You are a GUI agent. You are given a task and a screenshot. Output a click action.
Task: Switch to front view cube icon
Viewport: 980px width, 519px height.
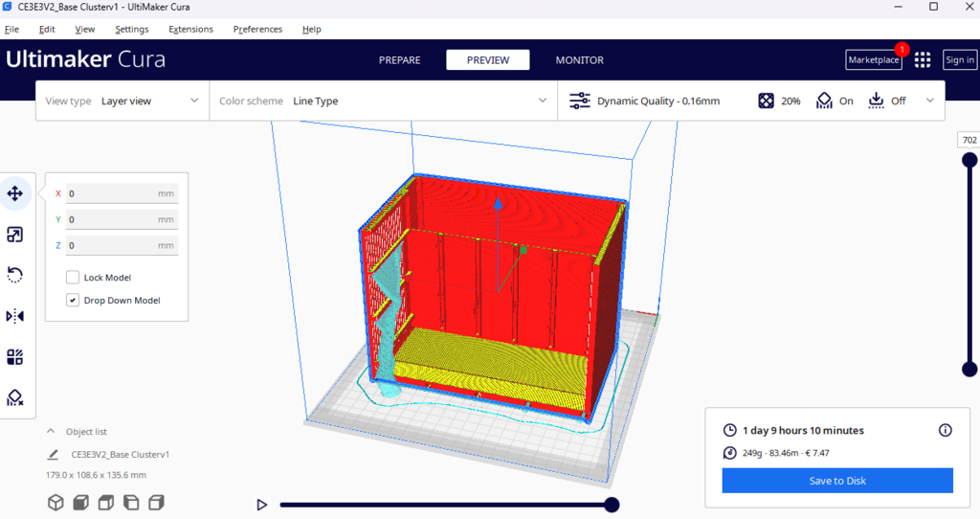click(80, 502)
